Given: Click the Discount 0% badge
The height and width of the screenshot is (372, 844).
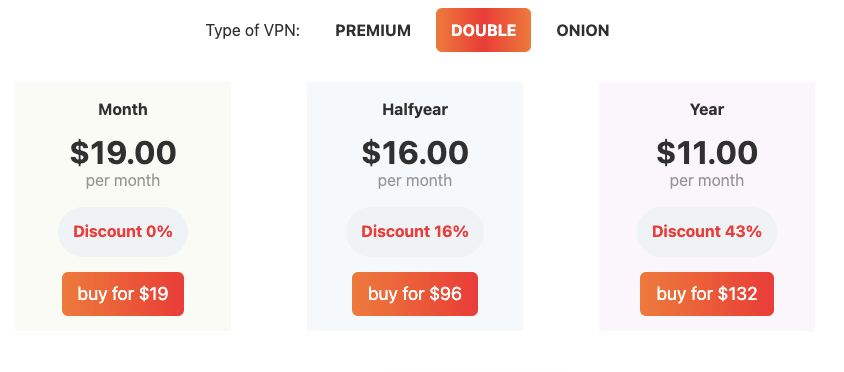Looking at the screenshot, I should click(123, 232).
